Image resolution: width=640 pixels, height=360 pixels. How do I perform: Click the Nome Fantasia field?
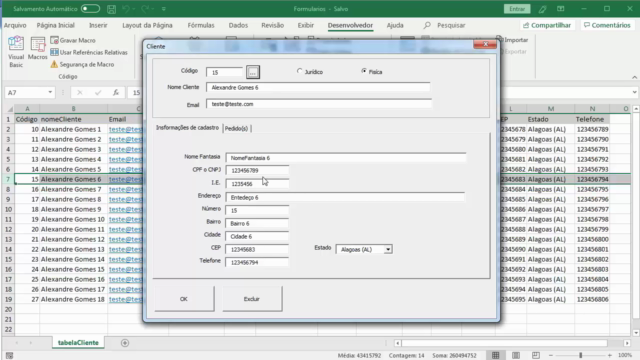click(x=346, y=158)
